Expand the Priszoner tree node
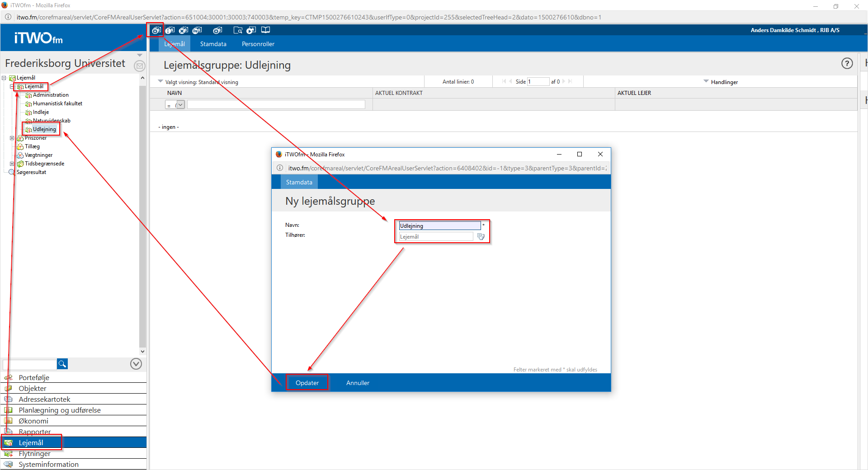The image size is (868, 470). tap(12, 138)
